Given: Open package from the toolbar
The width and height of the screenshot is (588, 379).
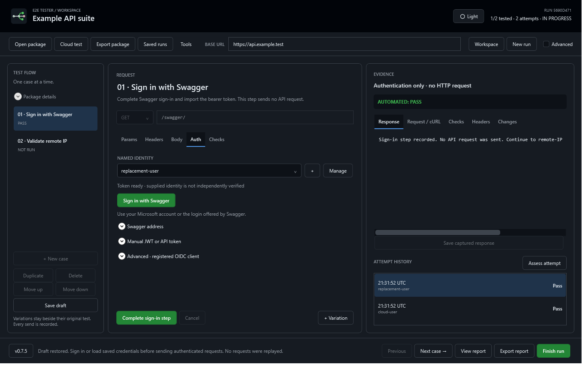Looking at the screenshot, I should 30,44.
